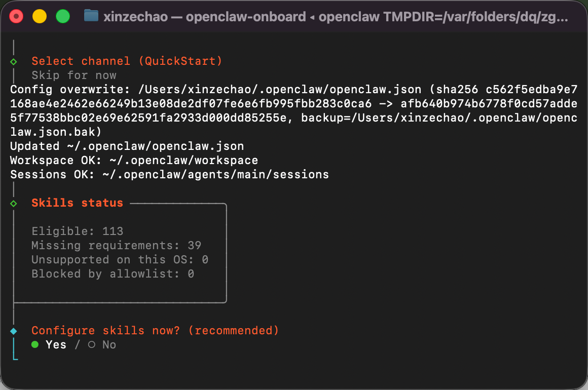Click the Missing requirements: 39 line
588x390 pixels.
[x=116, y=245]
